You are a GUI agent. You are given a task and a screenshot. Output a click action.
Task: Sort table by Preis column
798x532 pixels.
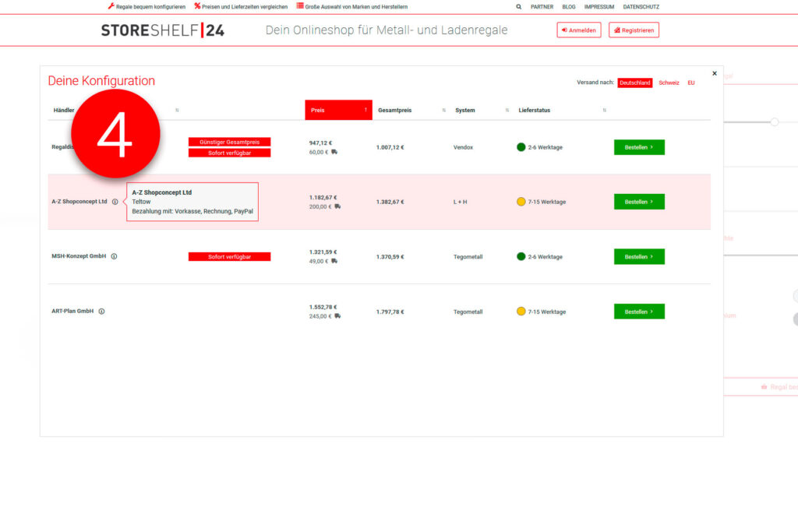(338, 110)
